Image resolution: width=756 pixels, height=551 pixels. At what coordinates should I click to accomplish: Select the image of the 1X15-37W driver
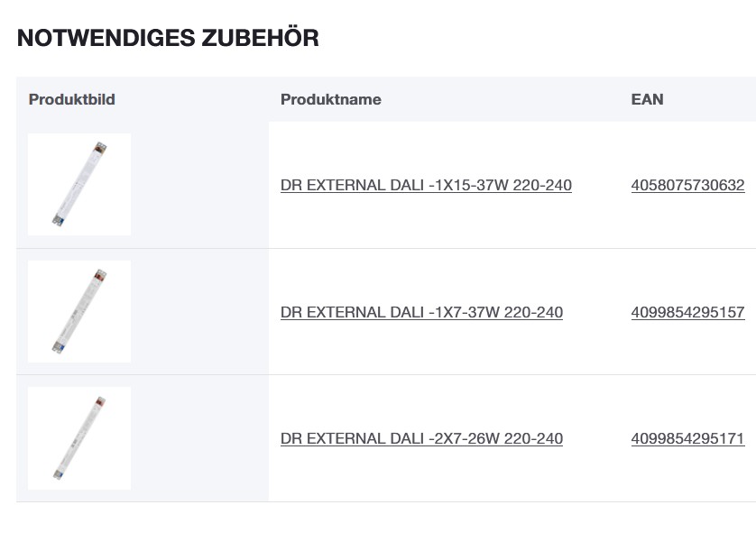click(x=79, y=185)
